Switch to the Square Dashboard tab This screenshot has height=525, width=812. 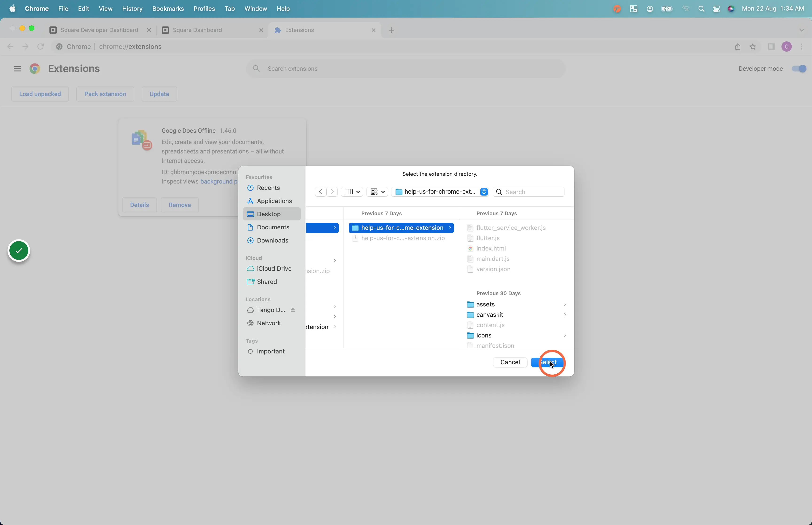[212, 30]
